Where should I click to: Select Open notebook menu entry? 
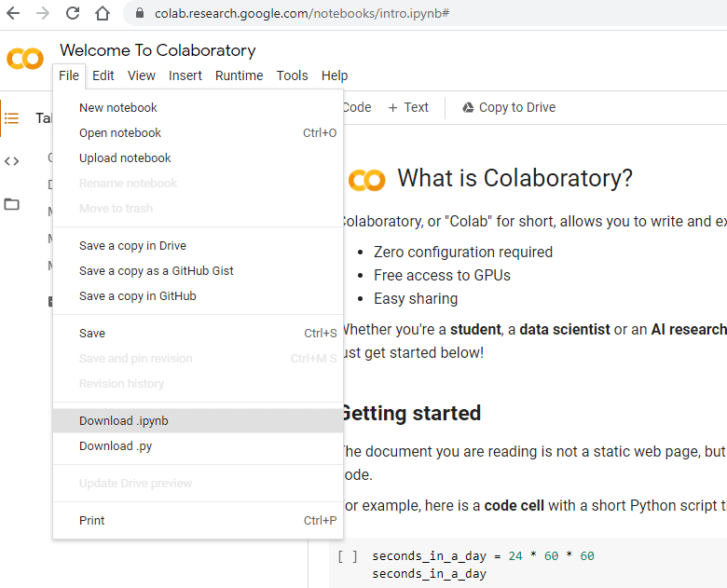coord(198,132)
